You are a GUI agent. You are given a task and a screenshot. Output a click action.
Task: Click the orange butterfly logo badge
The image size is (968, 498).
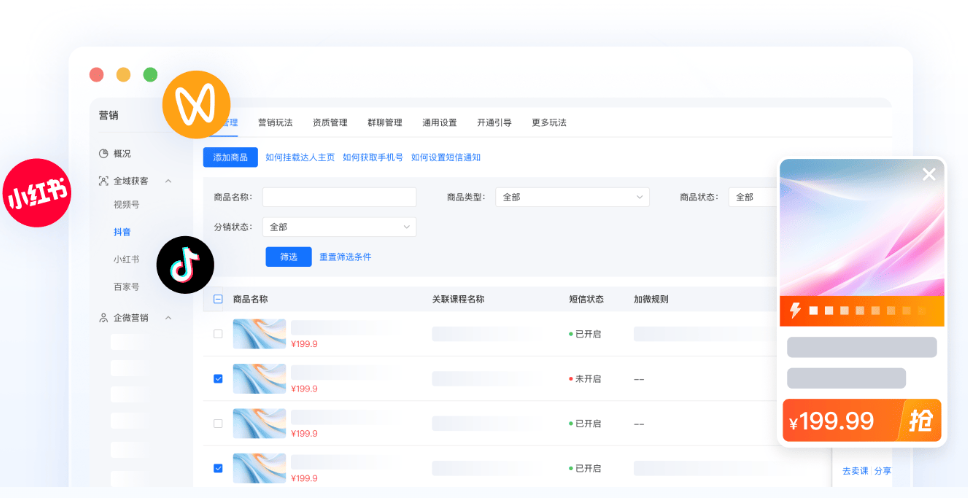tap(196, 104)
